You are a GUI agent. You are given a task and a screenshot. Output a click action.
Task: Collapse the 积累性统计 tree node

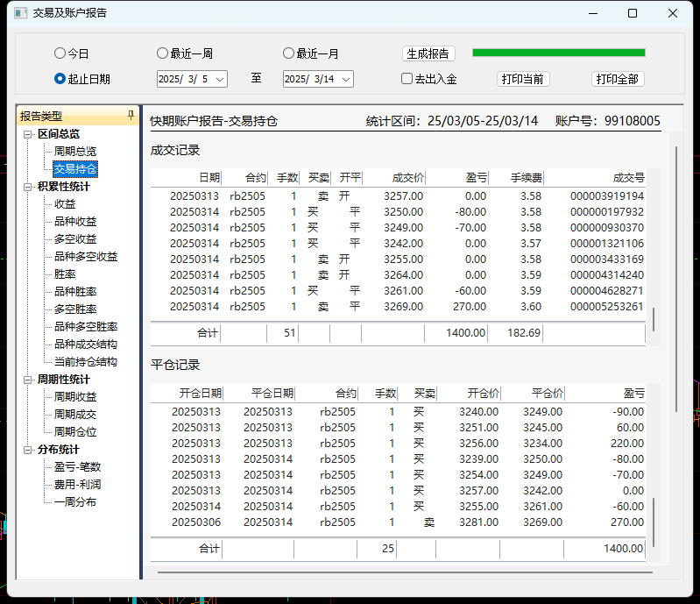click(27, 187)
